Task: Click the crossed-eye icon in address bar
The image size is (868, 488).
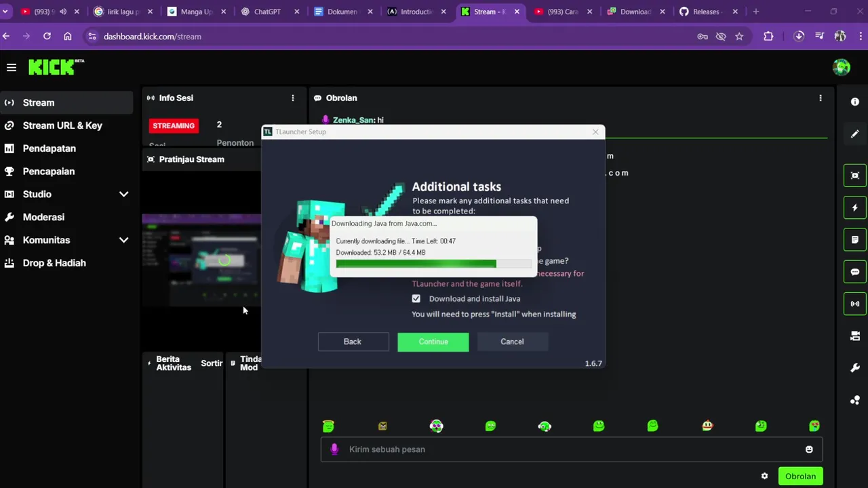Action: 721,37
